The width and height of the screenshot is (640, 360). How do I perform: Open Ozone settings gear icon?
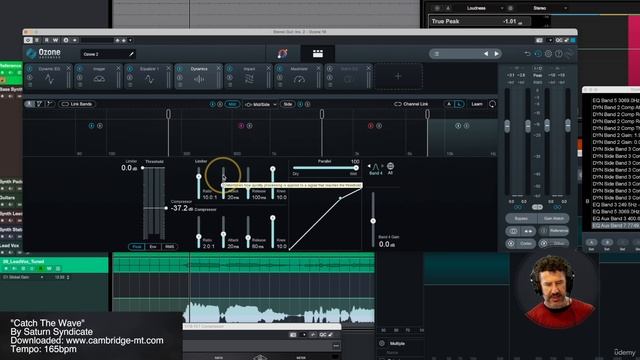point(548,53)
